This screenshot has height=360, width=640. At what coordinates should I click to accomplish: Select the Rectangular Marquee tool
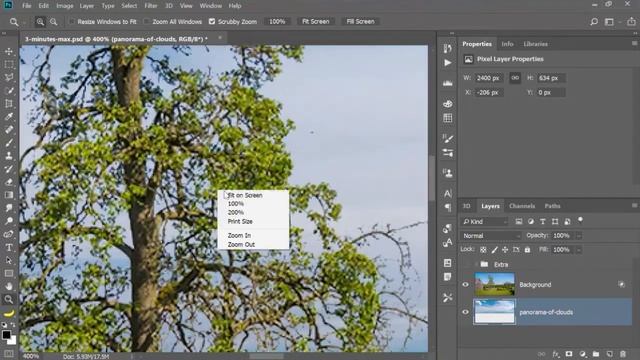(x=9, y=64)
